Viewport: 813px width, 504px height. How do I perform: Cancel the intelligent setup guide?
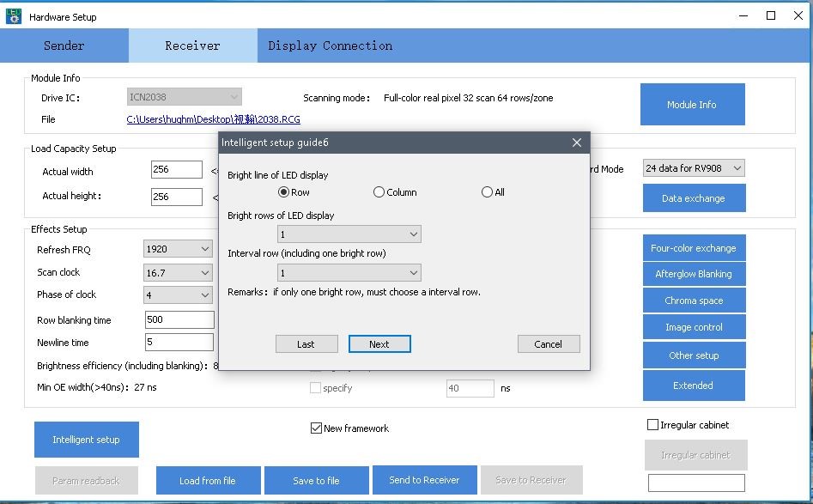click(548, 344)
